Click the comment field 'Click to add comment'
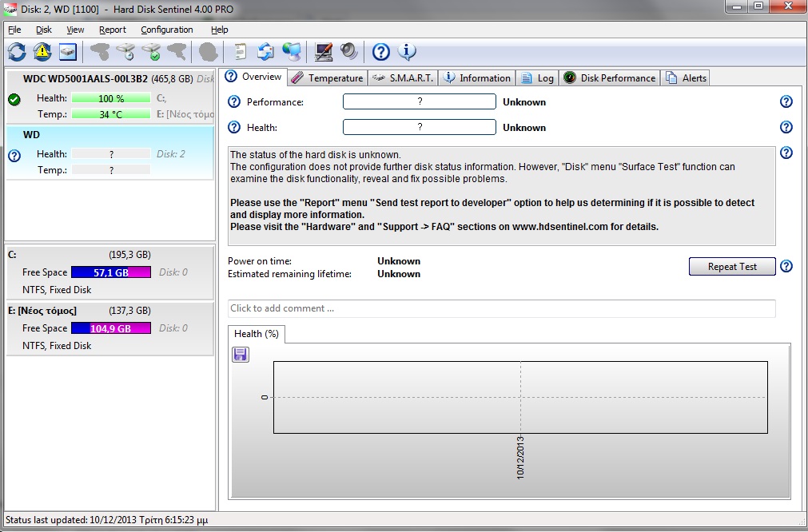The height and width of the screenshot is (532, 808). pos(501,308)
